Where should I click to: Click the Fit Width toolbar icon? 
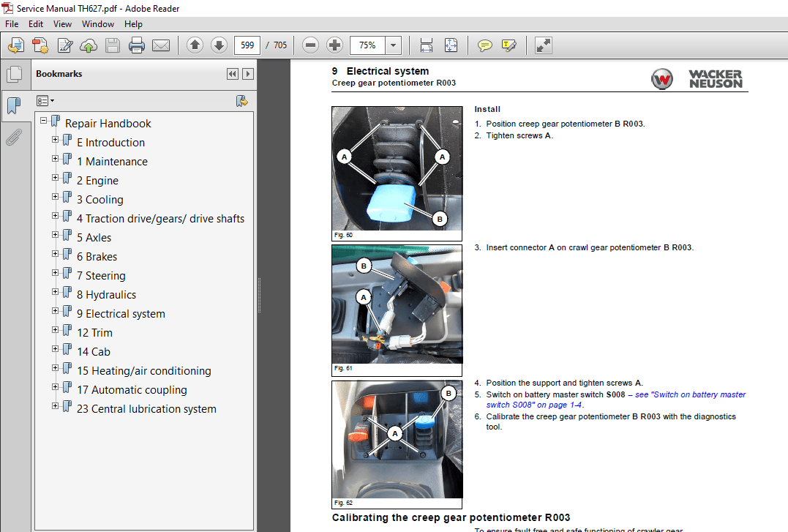pyautogui.click(x=426, y=45)
